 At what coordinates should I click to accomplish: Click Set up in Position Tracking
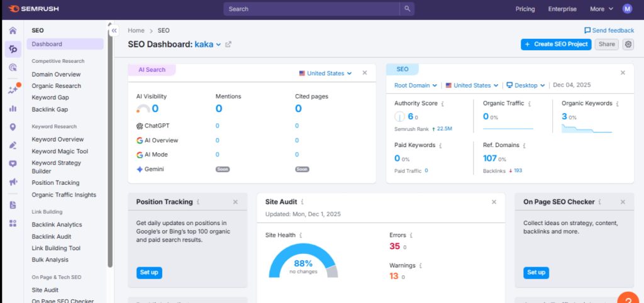tap(149, 273)
